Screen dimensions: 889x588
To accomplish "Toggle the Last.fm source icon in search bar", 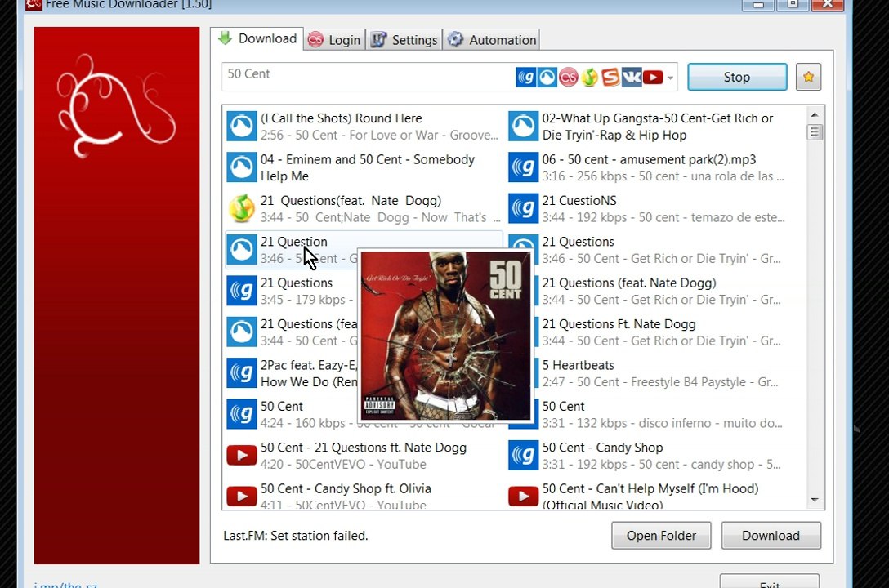I will tap(568, 77).
